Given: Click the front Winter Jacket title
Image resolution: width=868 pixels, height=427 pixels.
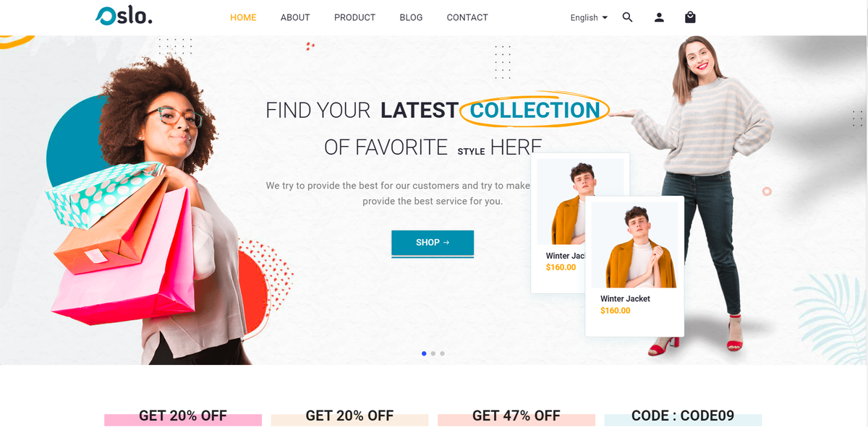Looking at the screenshot, I should [x=625, y=298].
